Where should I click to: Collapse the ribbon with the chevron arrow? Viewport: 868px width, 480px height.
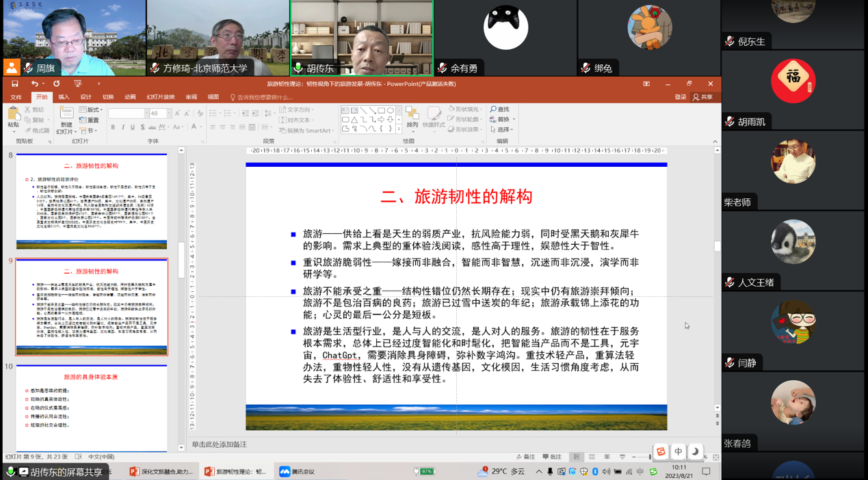715,142
